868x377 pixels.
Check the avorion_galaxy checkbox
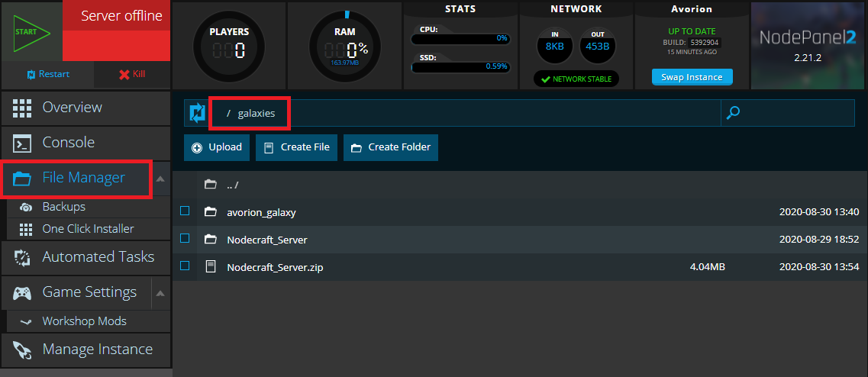[185, 211]
